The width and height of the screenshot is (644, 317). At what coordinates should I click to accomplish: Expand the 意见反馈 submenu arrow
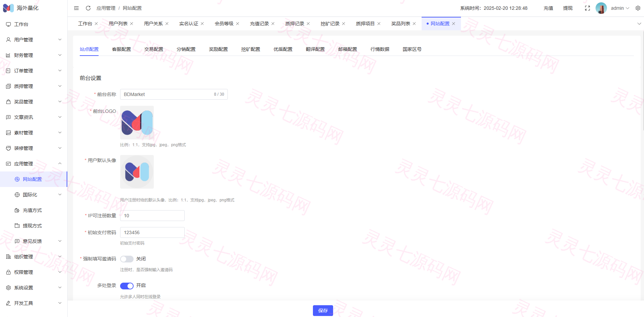(x=60, y=241)
